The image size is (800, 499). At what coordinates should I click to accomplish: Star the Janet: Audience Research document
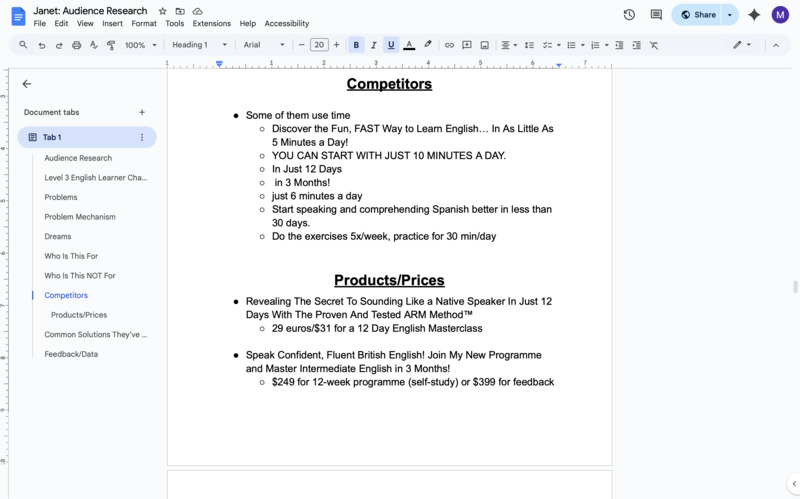[x=162, y=11]
